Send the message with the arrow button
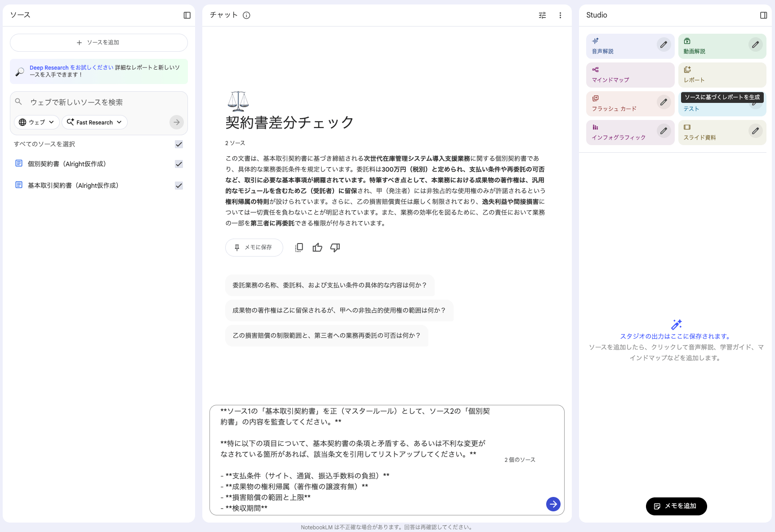The width and height of the screenshot is (775, 532). [x=553, y=504]
